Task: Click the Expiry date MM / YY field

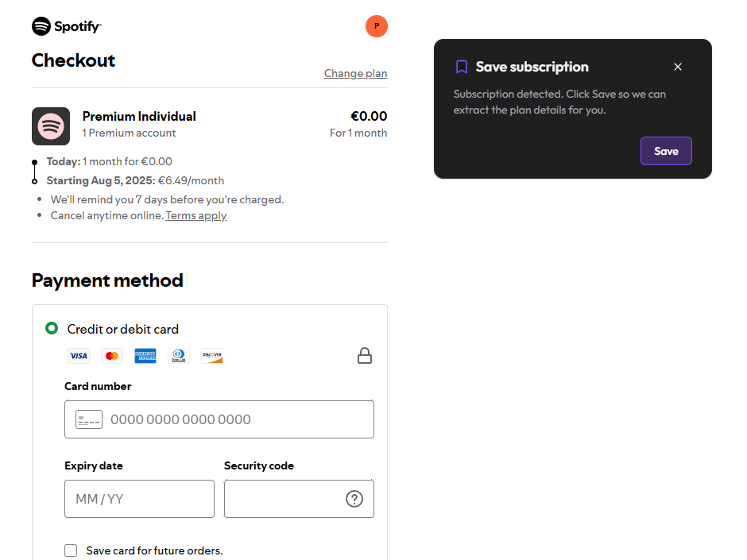Action: click(x=139, y=499)
